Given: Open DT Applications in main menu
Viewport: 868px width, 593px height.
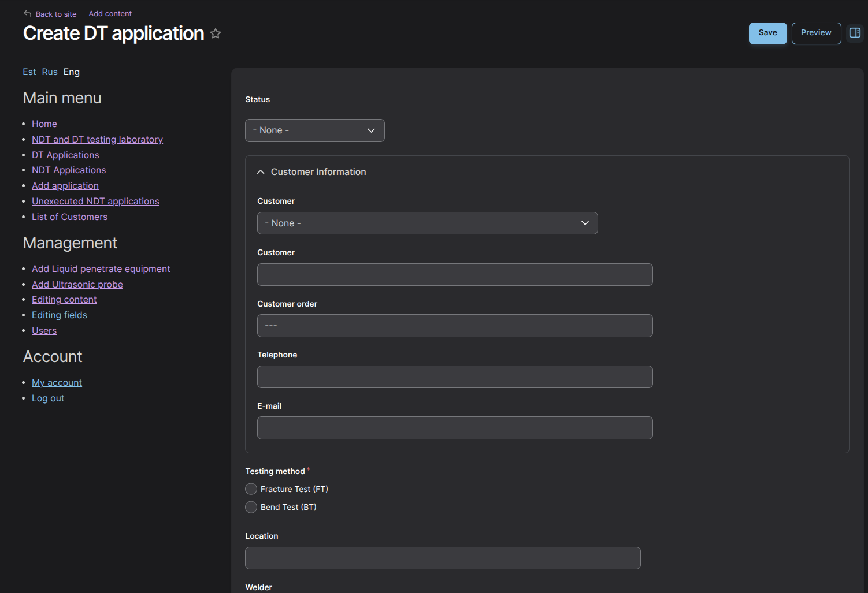Looking at the screenshot, I should (x=65, y=155).
